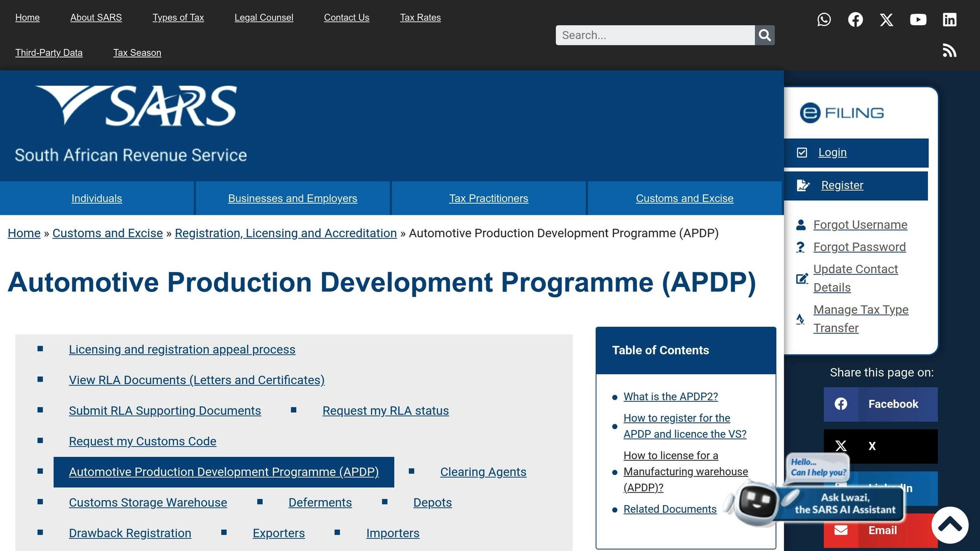Open the Businesses and Employers tab
Image resolution: width=980 pixels, height=551 pixels.
tap(292, 198)
